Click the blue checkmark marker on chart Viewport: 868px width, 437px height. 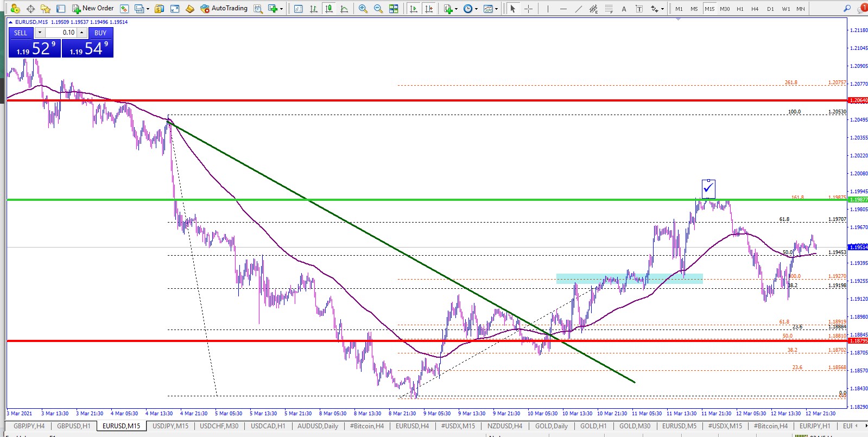[x=708, y=188]
